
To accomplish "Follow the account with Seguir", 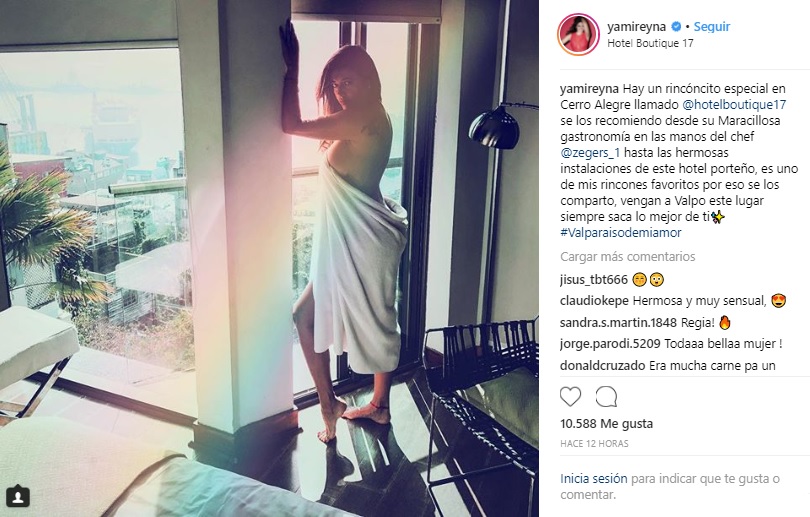I will (711, 26).
